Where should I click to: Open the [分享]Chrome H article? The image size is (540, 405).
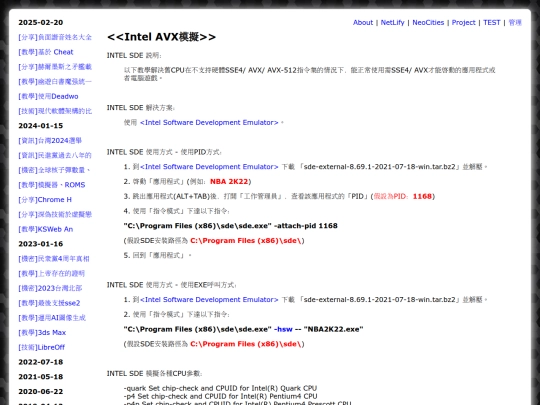click(x=45, y=200)
